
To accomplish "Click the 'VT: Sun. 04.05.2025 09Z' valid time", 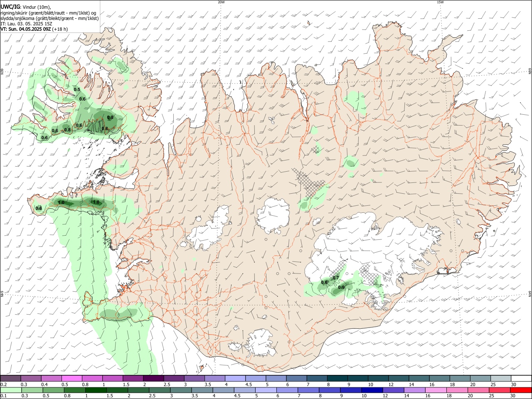I will pos(26,29).
